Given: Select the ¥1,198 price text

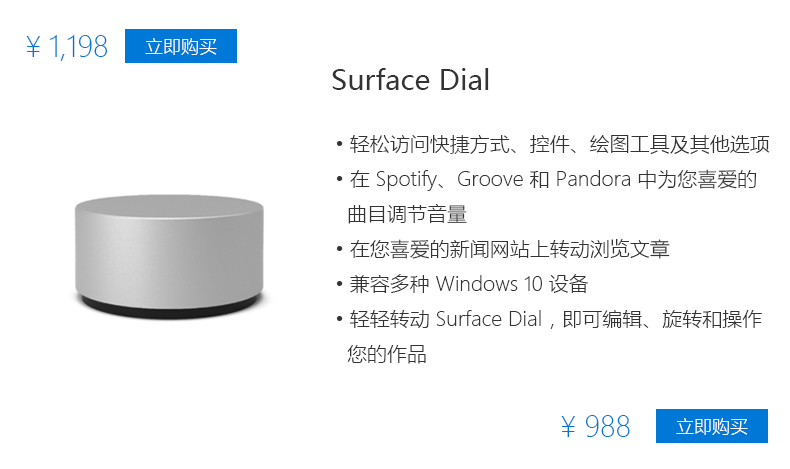Looking at the screenshot, I should click(x=66, y=47).
